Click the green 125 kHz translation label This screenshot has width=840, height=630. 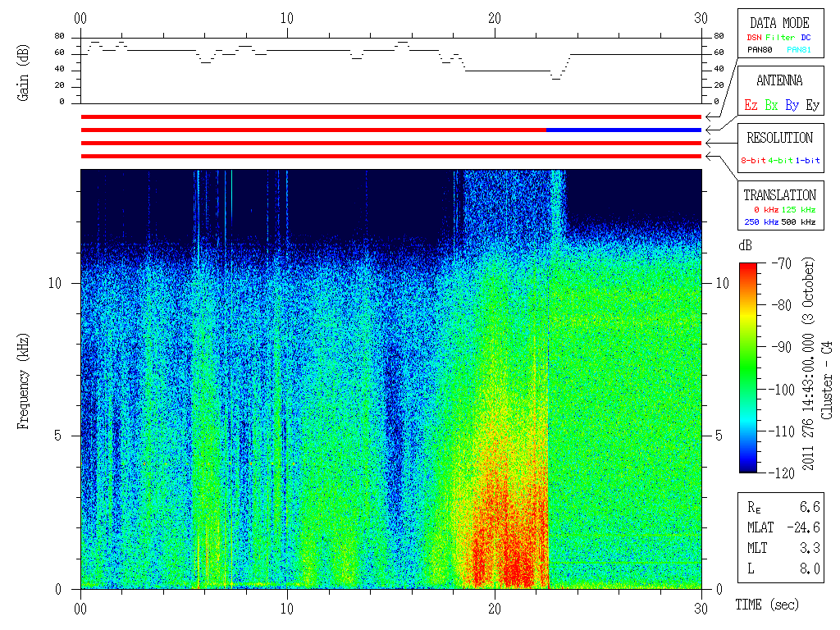click(798, 209)
